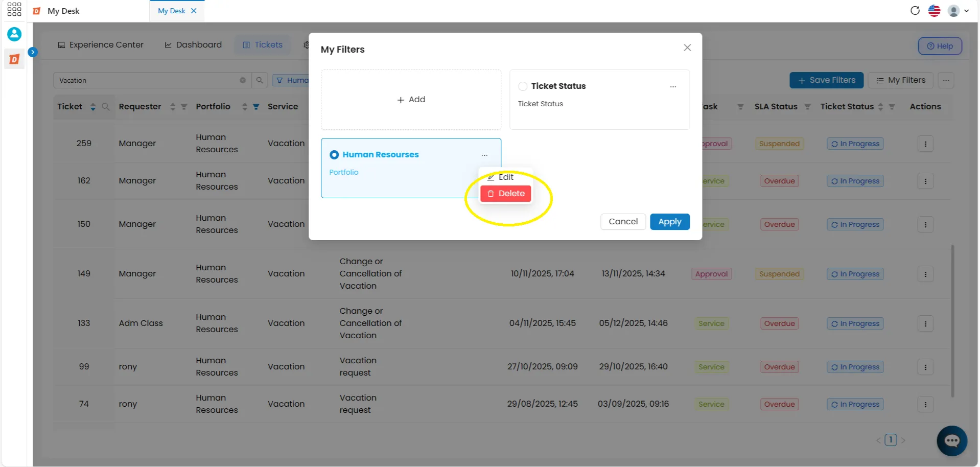The image size is (980, 467).
Task: Select the Ticket Status filter radio button
Action: 523,86
